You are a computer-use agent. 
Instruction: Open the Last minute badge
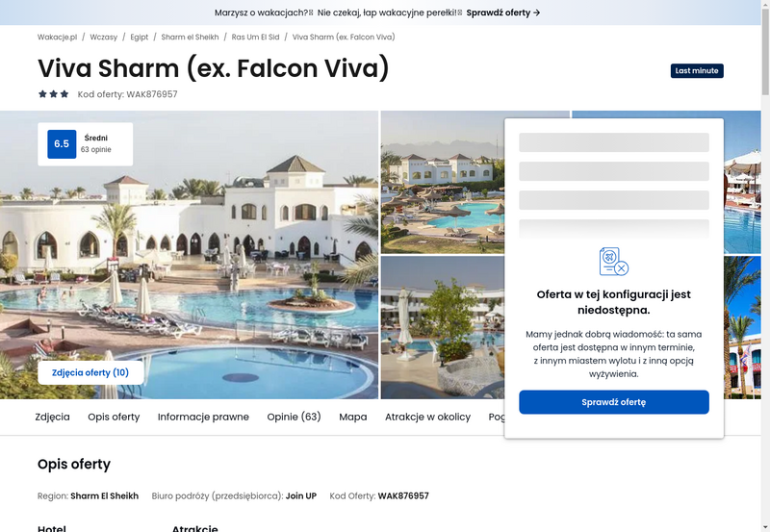click(697, 70)
